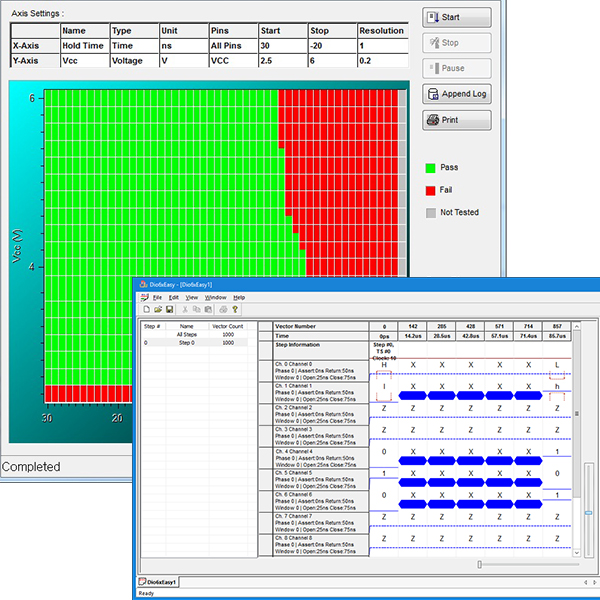Click the Cut toolbar icon
The image size is (600, 600).
tap(184, 309)
